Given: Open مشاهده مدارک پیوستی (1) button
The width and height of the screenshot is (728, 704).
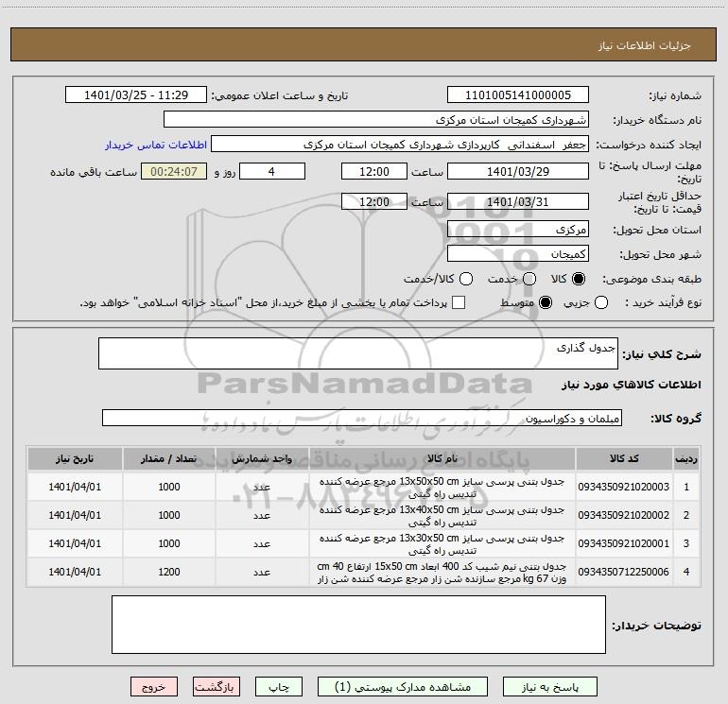Looking at the screenshot, I should [403, 687].
